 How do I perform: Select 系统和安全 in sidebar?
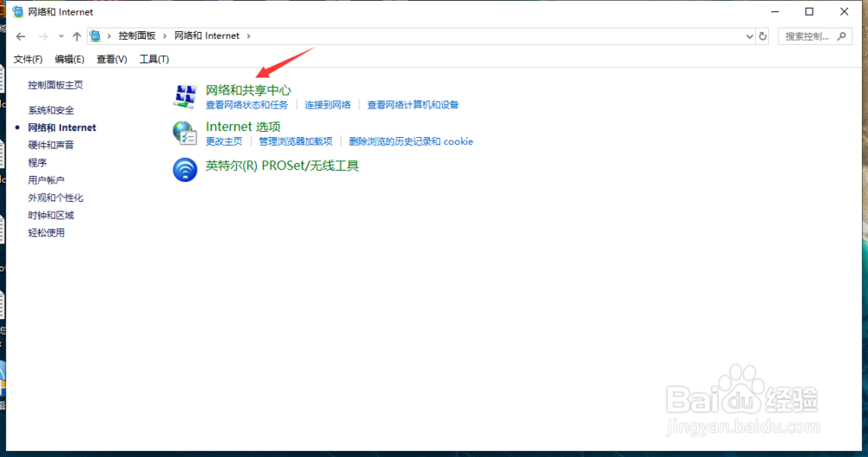(x=51, y=110)
